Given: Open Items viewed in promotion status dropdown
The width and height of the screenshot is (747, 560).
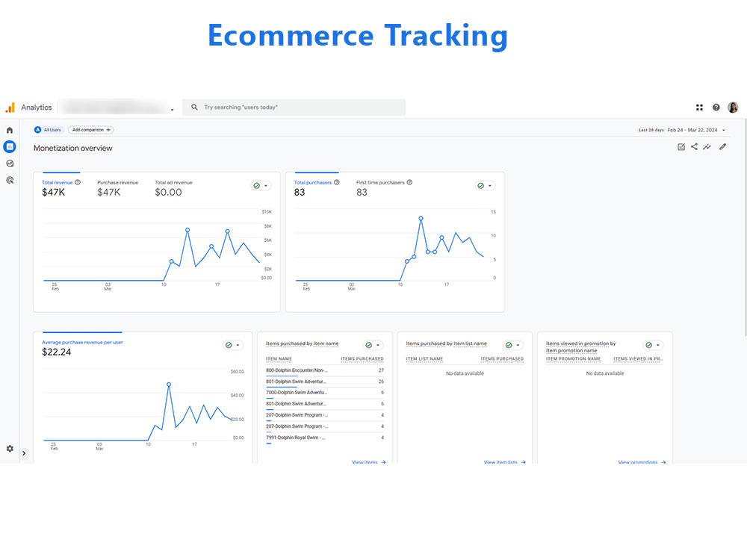Looking at the screenshot, I should [653, 345].
